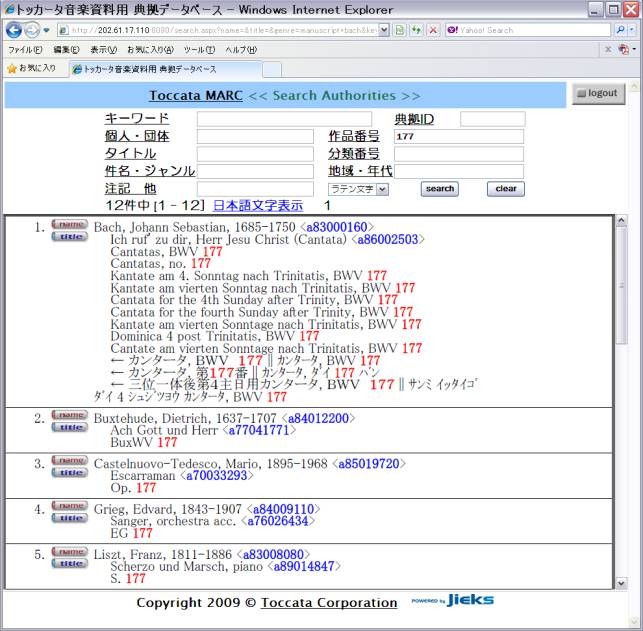Click the 件名・ジャンル input field
The height and width of the screenshot is (631, 643).
point(255,171)
